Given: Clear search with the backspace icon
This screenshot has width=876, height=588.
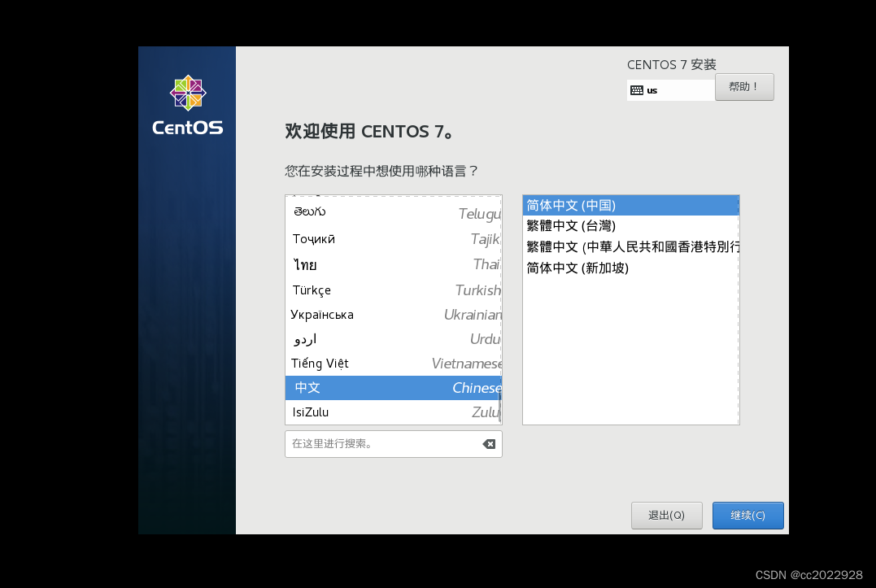Looking at the screenshot, I should pyautogui.click(x=489, y=444).
